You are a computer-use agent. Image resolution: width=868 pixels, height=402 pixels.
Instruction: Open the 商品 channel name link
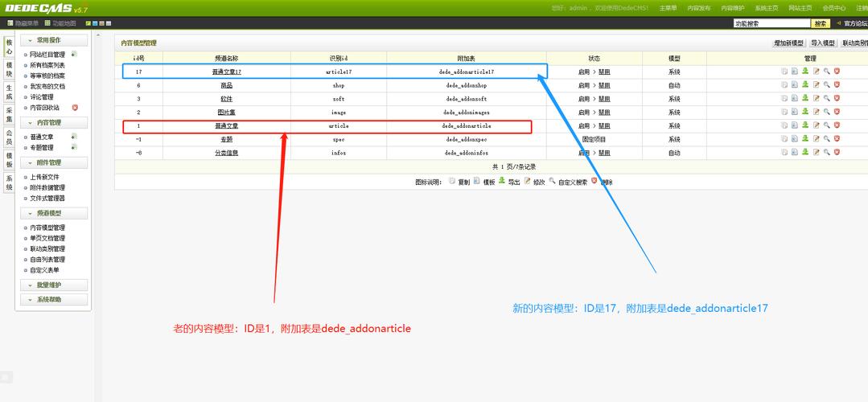(x=226, y=86)
